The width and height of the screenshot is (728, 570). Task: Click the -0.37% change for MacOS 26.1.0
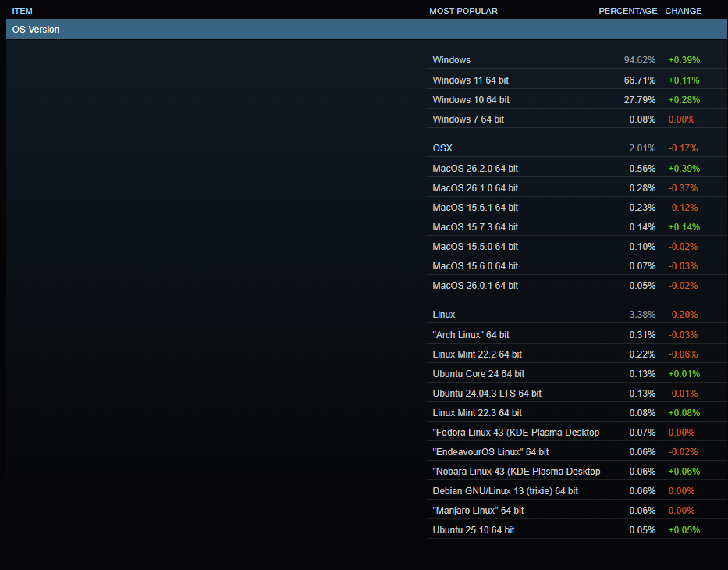pos(683,188)
